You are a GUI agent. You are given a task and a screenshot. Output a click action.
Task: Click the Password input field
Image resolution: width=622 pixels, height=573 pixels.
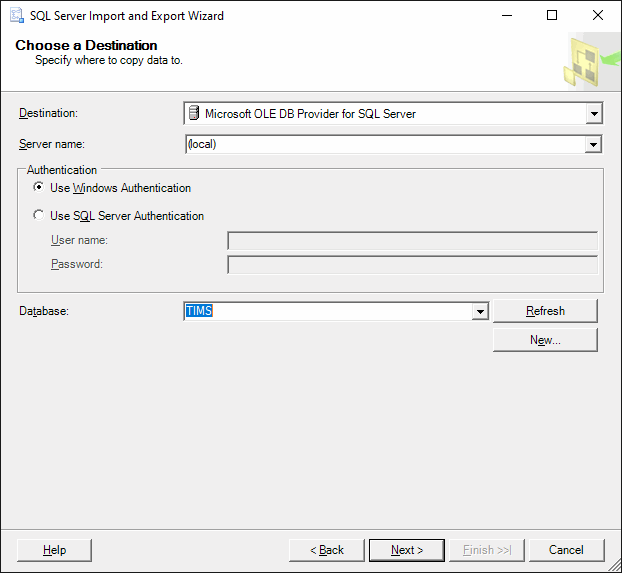click(413, 265)
